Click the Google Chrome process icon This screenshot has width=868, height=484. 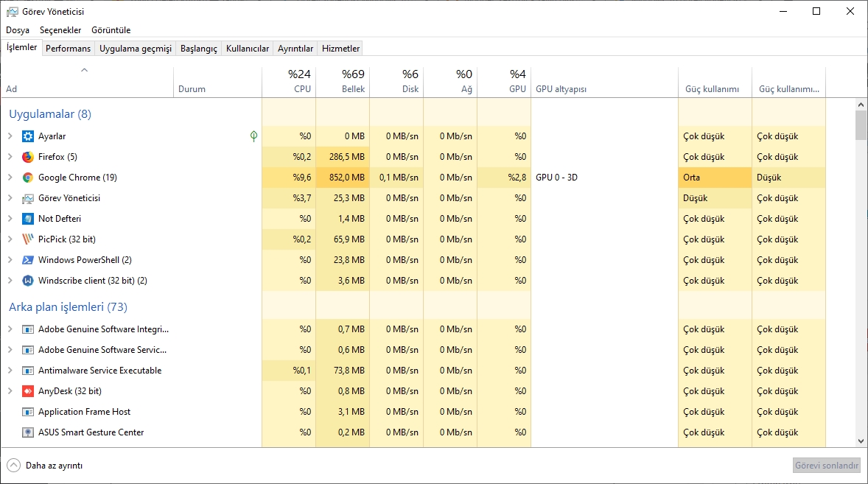[28, 178]
